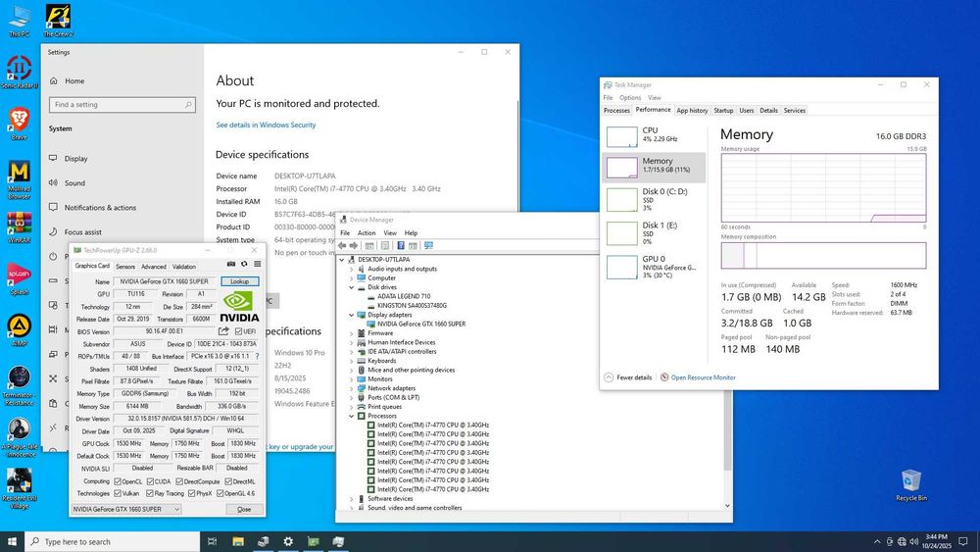
Task: Click GPU-Z screenshot camera icon
Action: click(x=230, y=265)
